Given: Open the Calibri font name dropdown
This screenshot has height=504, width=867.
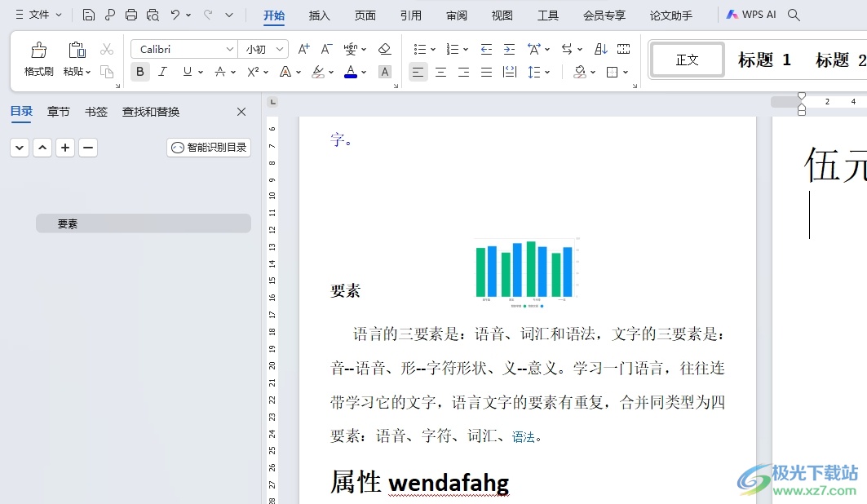Looking at the screenshot, I should click(230, 49).
